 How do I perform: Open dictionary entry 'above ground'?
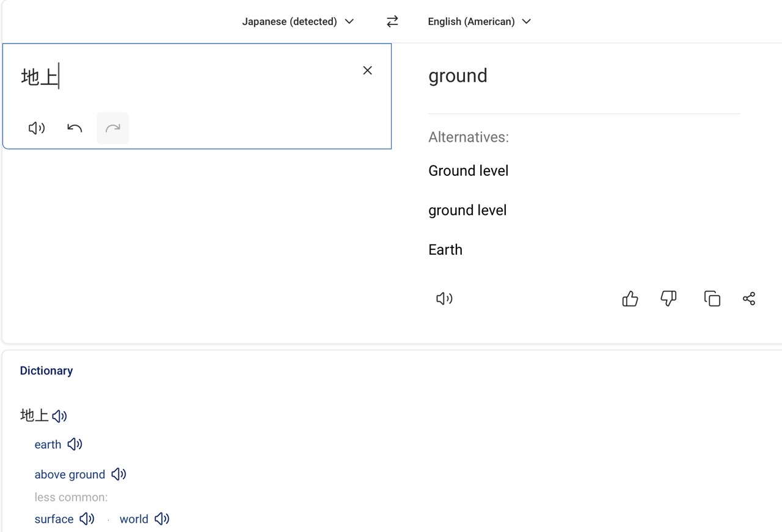pyautogui.click(x=70, y=475)
